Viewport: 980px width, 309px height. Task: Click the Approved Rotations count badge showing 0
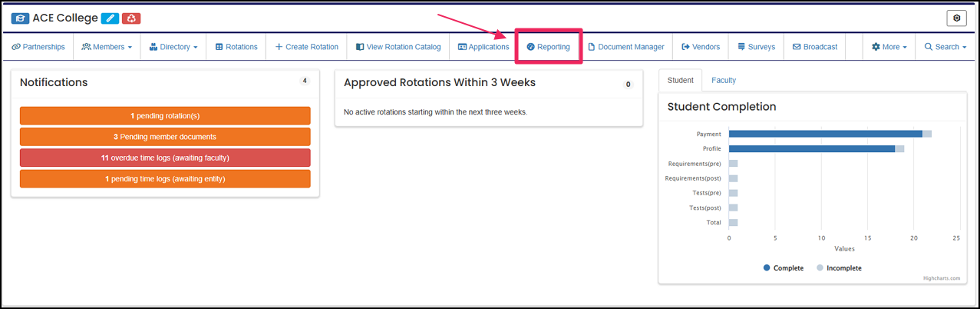pyautogui.click(x=628, y=84)
